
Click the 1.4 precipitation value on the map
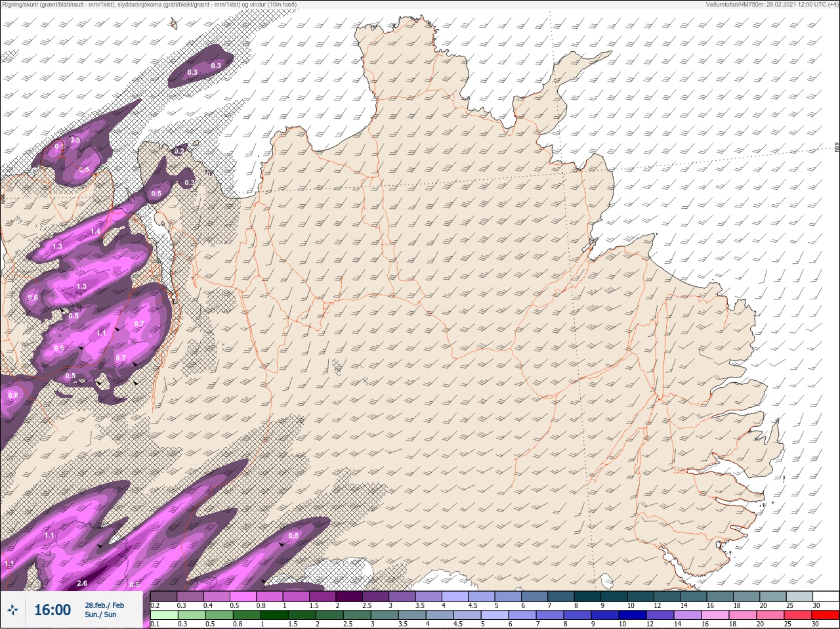[x=95, y=231]
